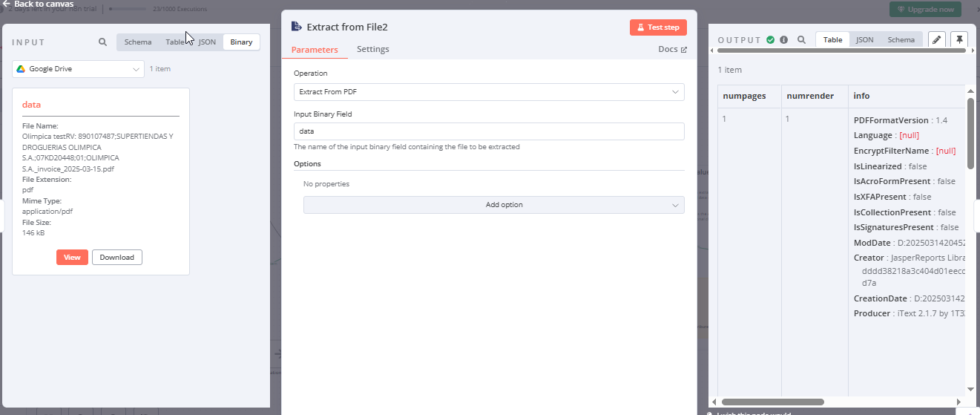The height and width of the screenshot is (415, 980).
Task: Open the Settings tab
Action: [x=372, y=50]
